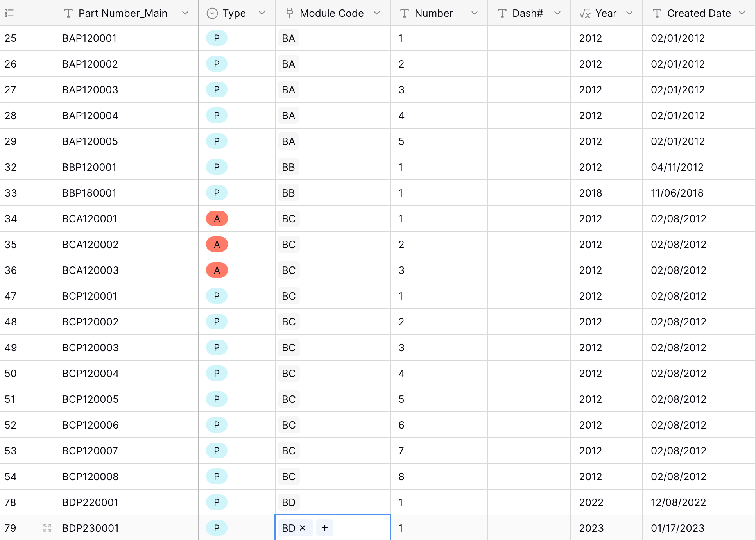The image size is (756, 540).
Task: Open the Type column dropdown arrow
Action: pyautogui.click(x=262, y=13)
